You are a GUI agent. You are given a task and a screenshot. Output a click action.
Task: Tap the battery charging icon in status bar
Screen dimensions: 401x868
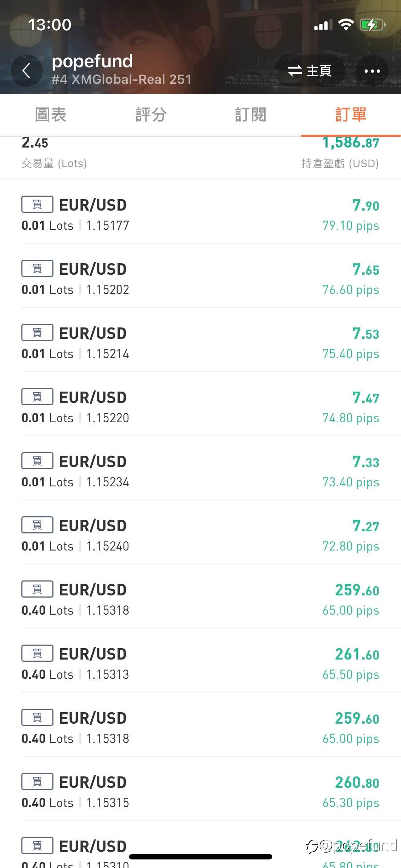point(372,25)
